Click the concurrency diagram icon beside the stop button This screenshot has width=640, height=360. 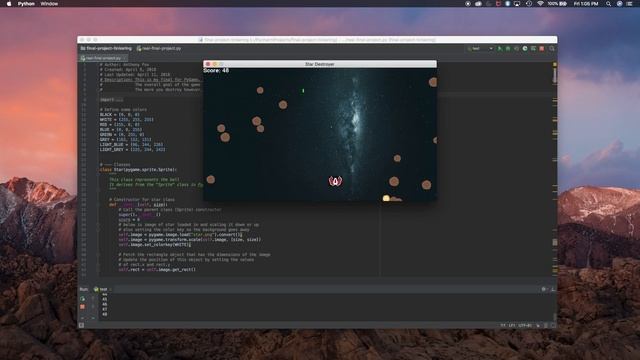[x=533, y=49]
